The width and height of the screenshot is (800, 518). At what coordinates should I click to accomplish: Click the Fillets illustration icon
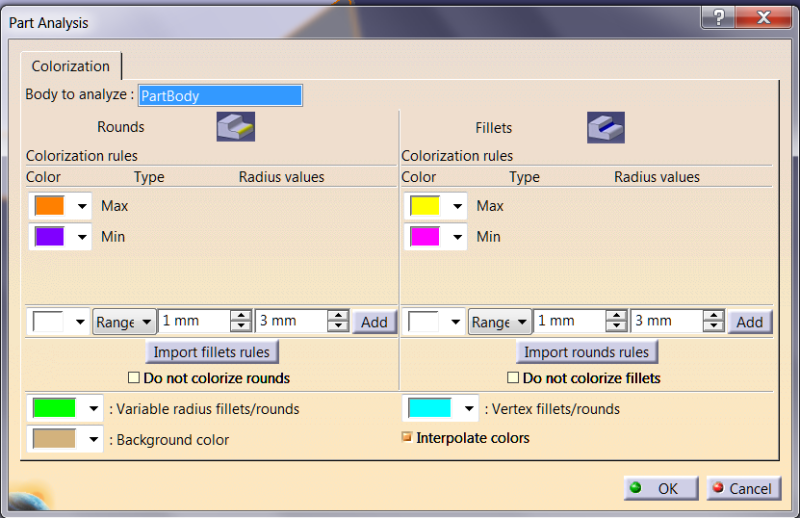pyautogui.click(x=606, y=127)
